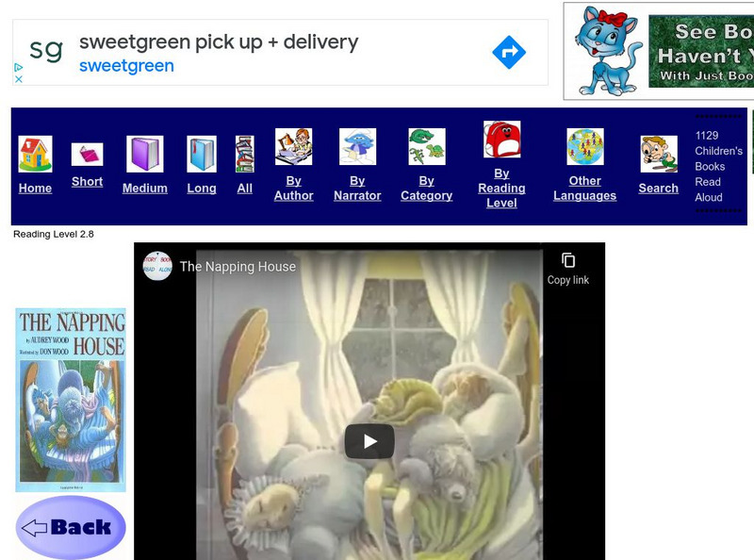Click the All stacked books icon

[x=245, y=154]
